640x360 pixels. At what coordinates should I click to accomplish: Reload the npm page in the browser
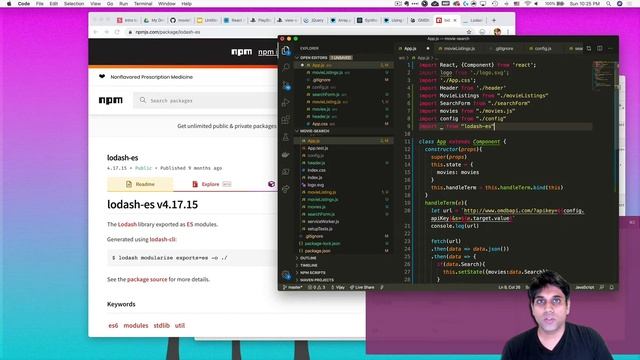coord(117,32)
